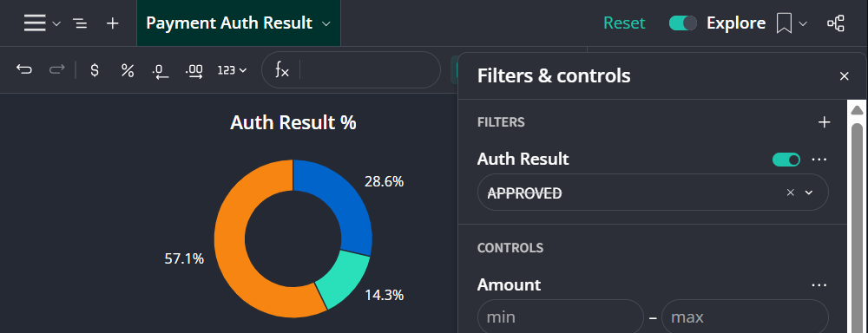
Task: Click the Amount max input field
Action: pyautogui.click(x=745, y=317)
